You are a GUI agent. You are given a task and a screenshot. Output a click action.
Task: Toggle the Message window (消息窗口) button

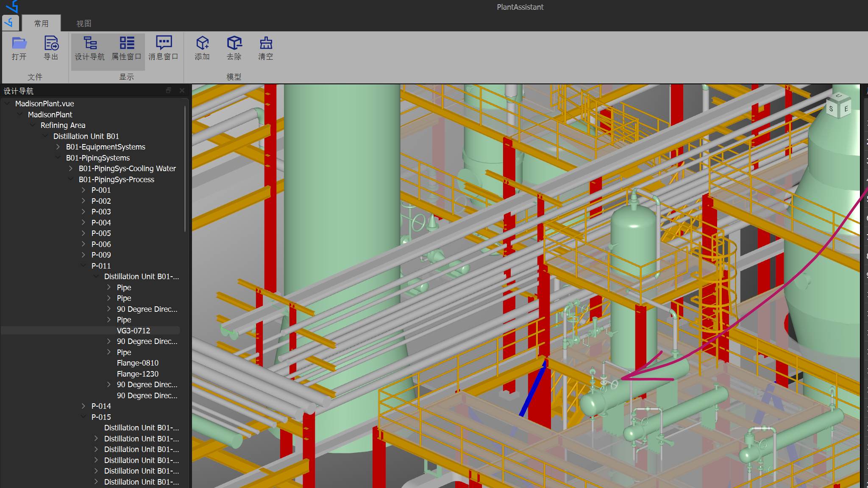pyautogui.click(x=163, y=48)
